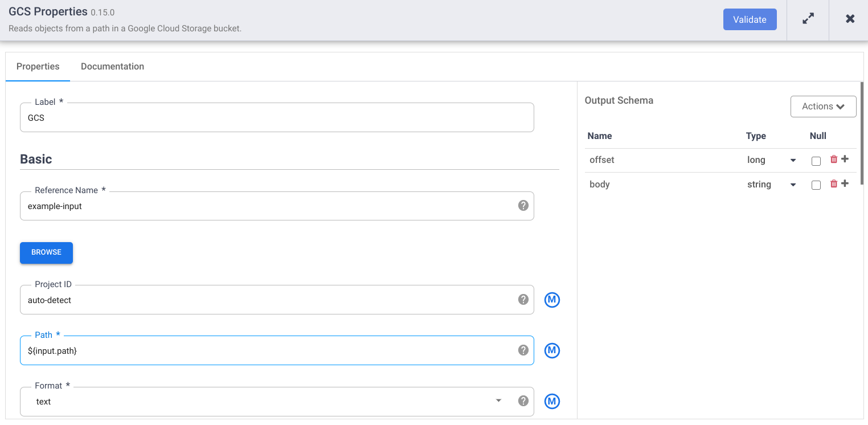Click the Validate button
Image resolution: width=868 pixels, height=425 pixels.
750,19
